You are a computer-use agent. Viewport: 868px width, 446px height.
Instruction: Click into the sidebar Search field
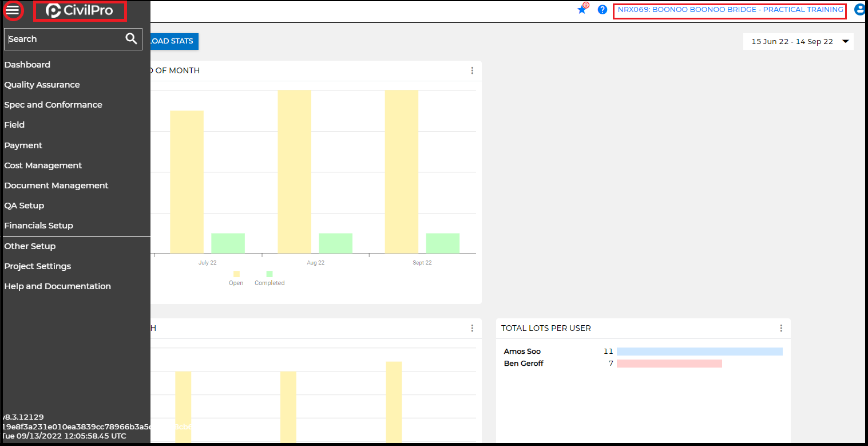[63, 39]
